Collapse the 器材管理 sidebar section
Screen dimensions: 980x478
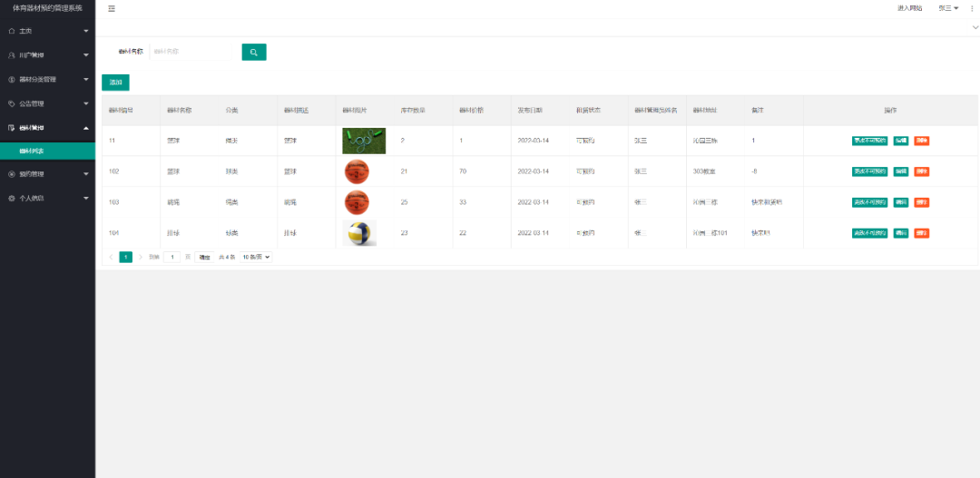[47, 128]
